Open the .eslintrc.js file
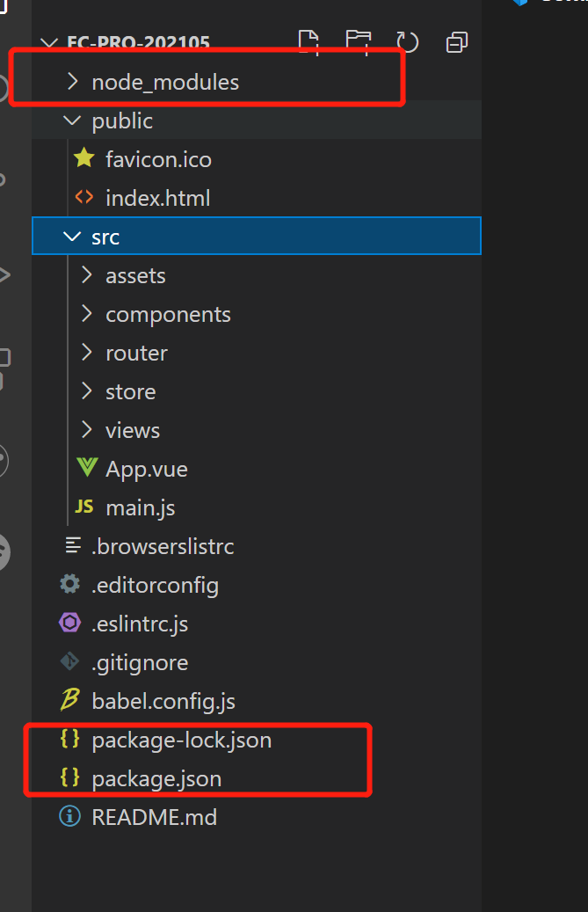The image size is (588, 912). coord(140,624)
